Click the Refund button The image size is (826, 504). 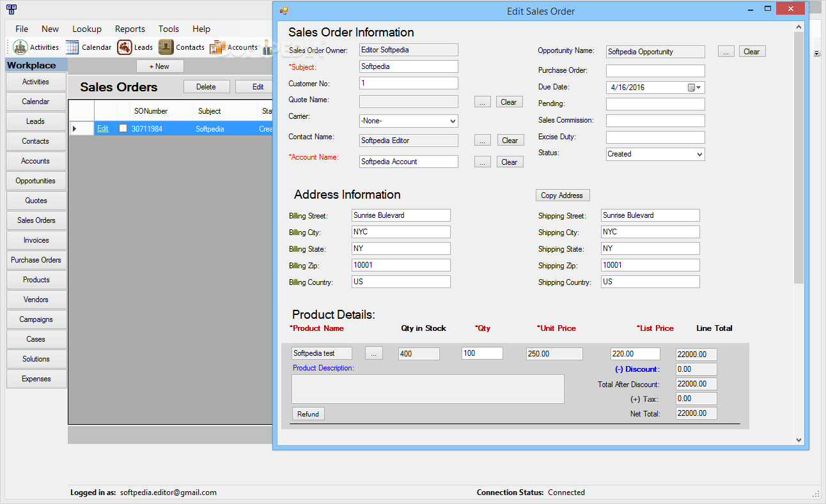click(x=308, y=414)
